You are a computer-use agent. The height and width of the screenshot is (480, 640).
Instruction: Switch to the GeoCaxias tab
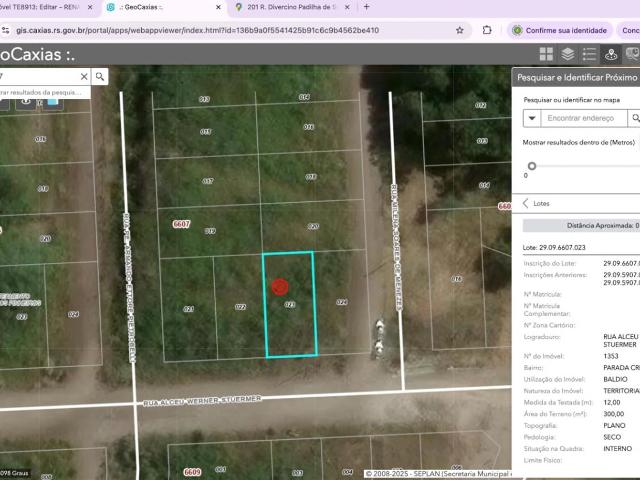pos(163,7)
